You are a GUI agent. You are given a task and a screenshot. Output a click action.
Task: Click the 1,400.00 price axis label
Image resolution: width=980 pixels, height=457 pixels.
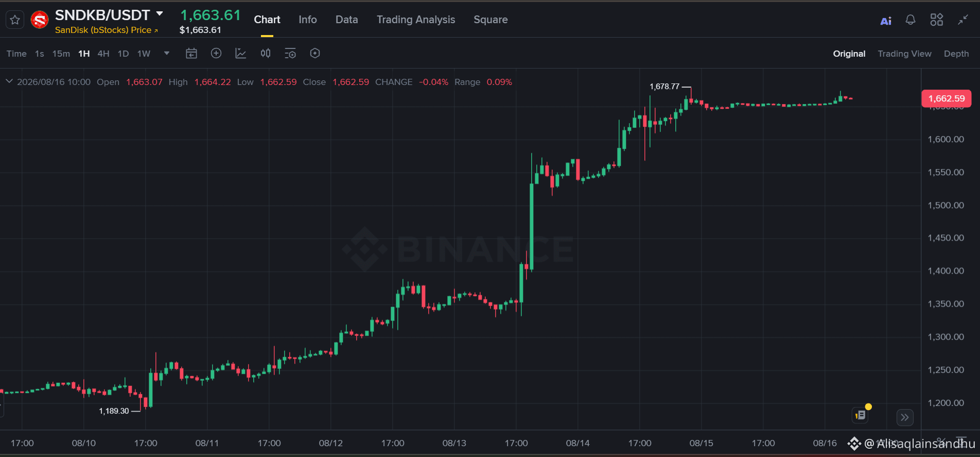[x=946, y=271]
